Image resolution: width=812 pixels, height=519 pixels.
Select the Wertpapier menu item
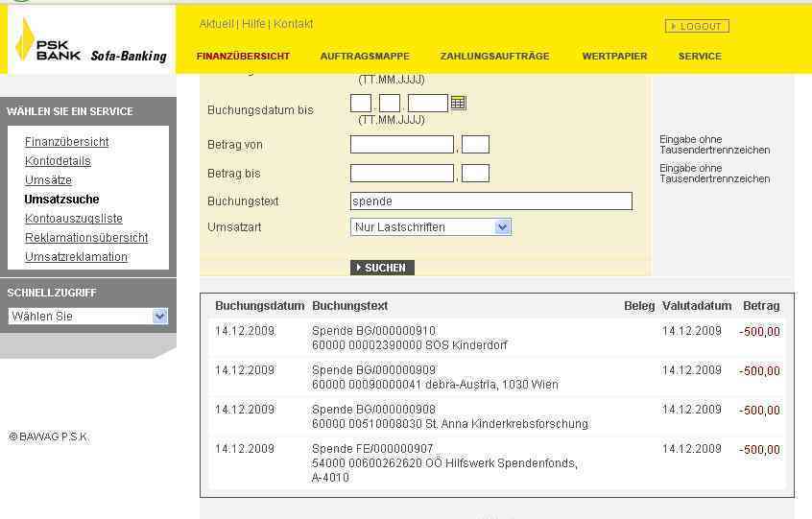(614, 57)
